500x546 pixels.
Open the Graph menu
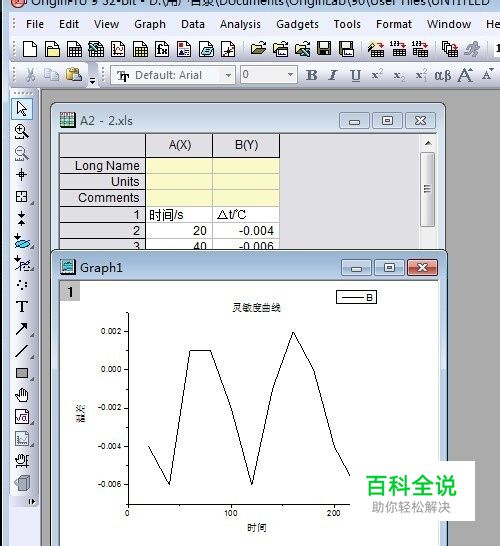150,24
